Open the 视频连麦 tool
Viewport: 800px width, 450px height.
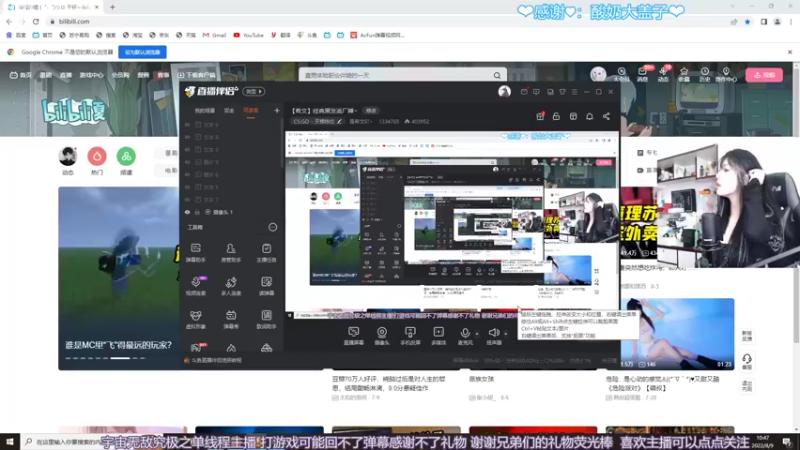(x=195, y=286)
